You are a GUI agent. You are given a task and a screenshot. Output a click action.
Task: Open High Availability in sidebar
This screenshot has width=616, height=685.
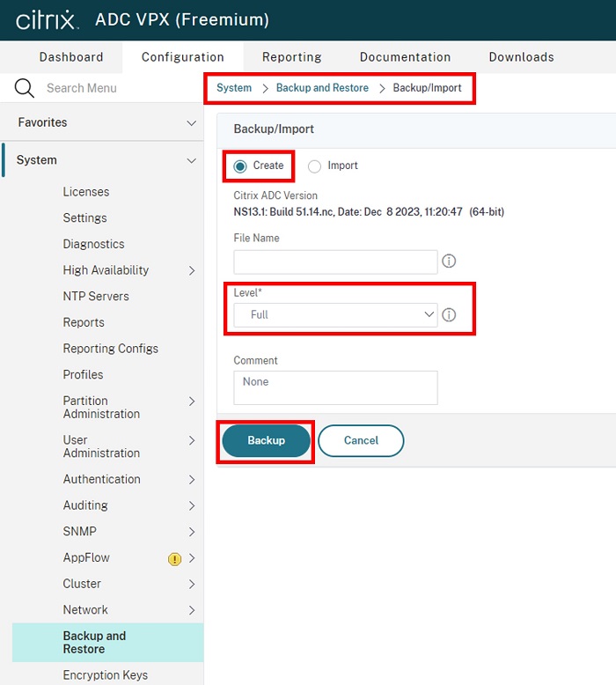tap(106, 270)
